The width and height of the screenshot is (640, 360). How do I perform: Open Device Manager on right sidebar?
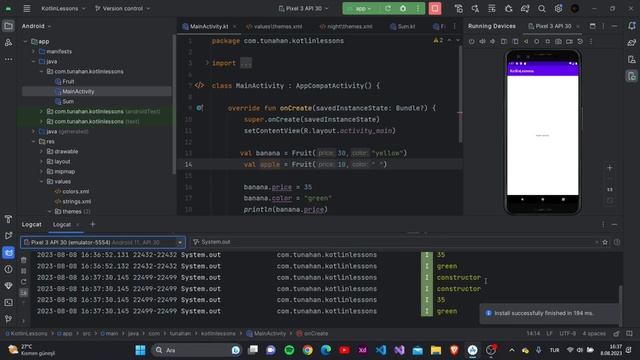[632, 60]
